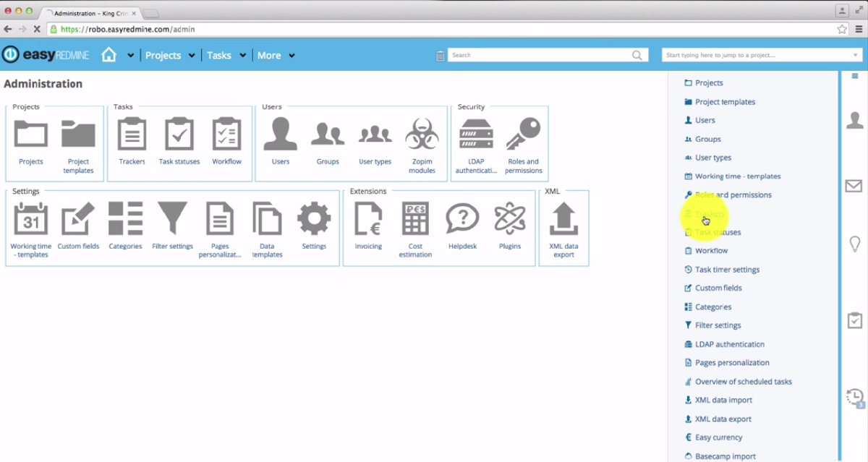Click the home icon in top navigation
The image size is (868, 462).
pyautogui.click(x=109, y=55)
